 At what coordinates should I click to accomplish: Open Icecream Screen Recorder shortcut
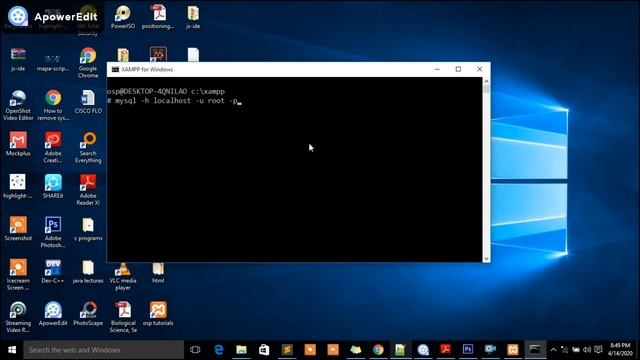click(18, 275)
